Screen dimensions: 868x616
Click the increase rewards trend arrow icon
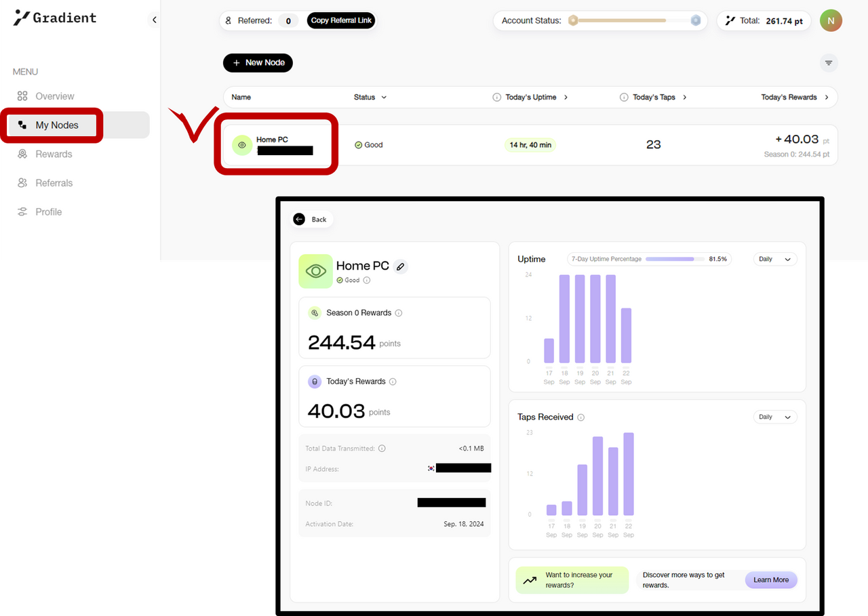[x=530, y=581]
